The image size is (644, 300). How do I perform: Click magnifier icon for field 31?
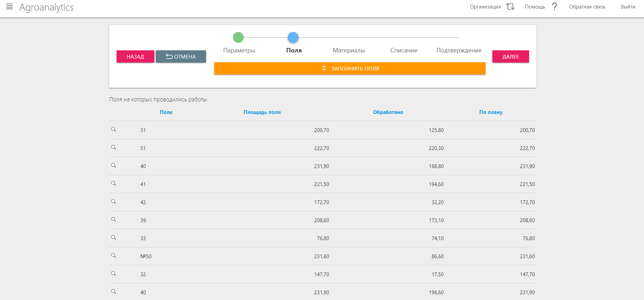click(x=114, y=130)
